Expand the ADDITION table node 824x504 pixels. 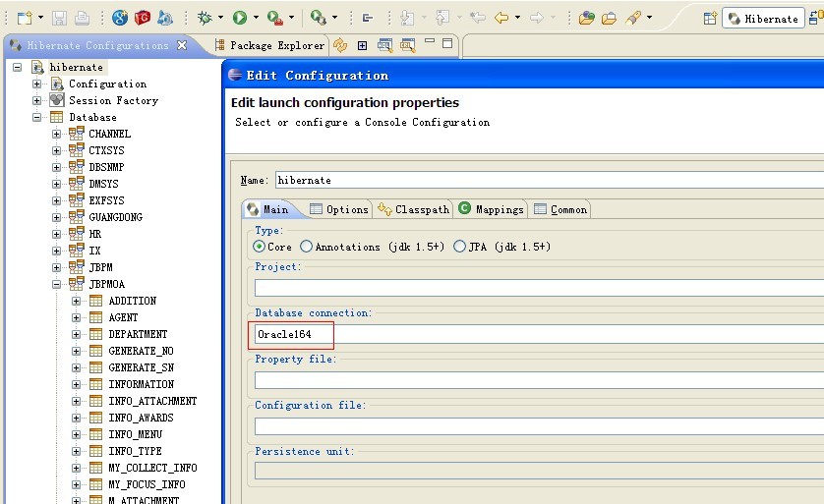point(76,302)
